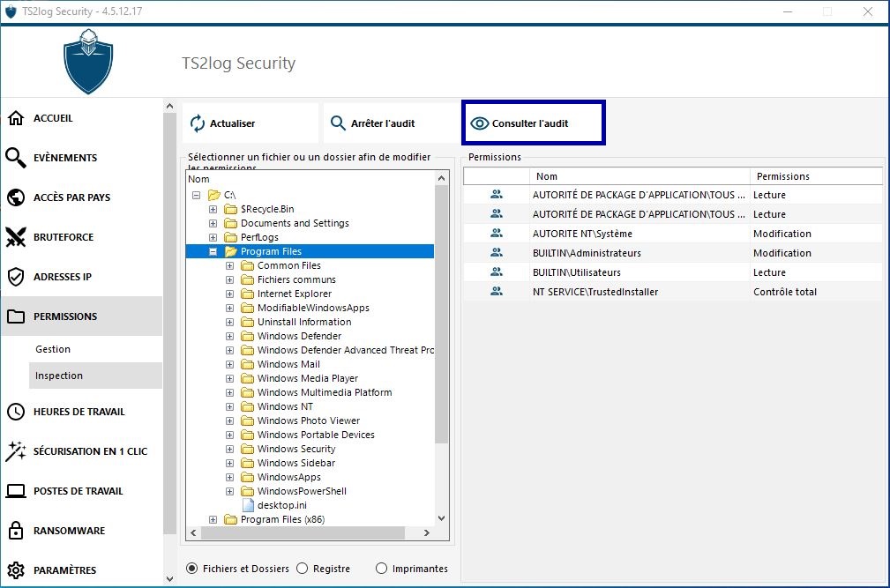Click the Adresses IP shield icon

pyautogui.click(x=16, y=277)
